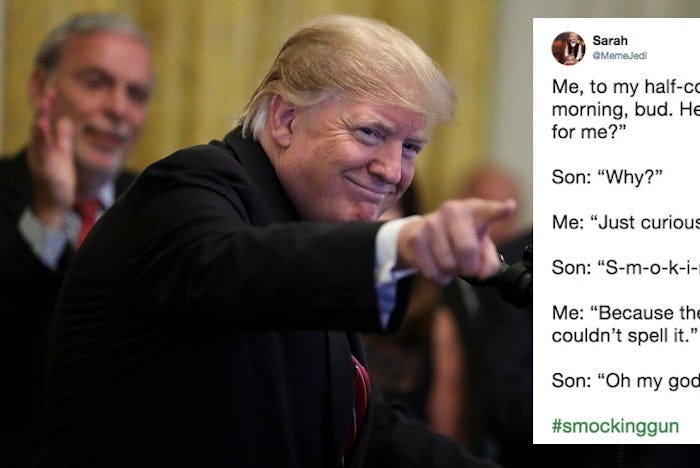Click the clapping man's red tie
700x468 pixels.
(87, 217)
